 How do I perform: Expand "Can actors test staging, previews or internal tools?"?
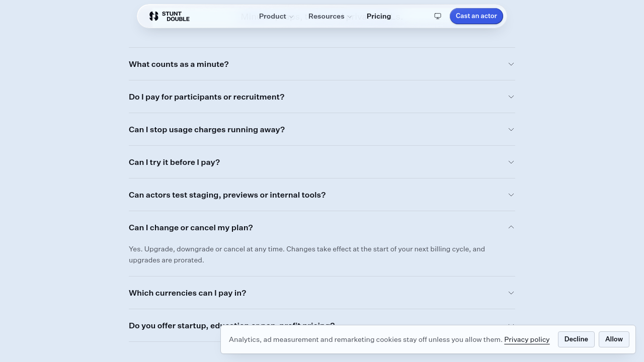(x=322, y=195)
